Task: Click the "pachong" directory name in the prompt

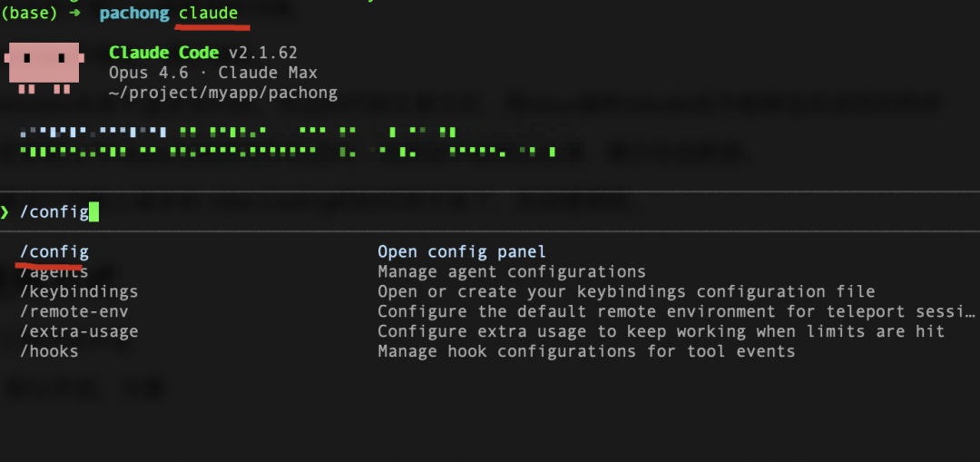Action: [x=133, y=14]
